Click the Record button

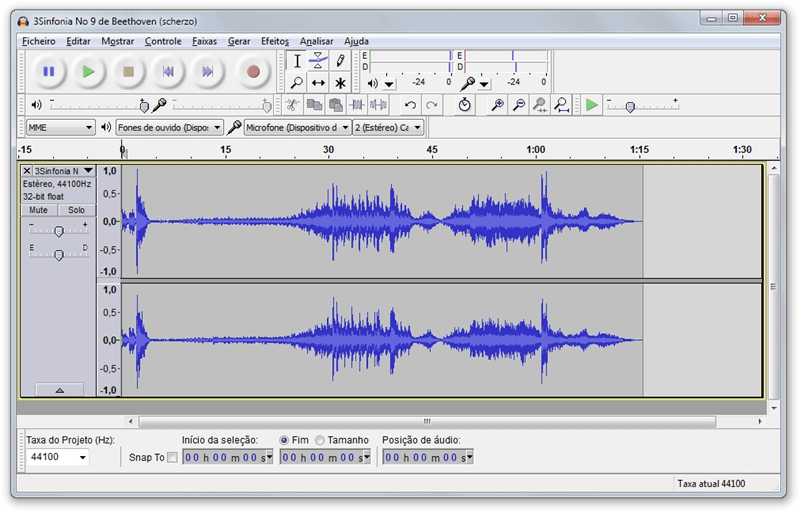(x=253, y=72)
